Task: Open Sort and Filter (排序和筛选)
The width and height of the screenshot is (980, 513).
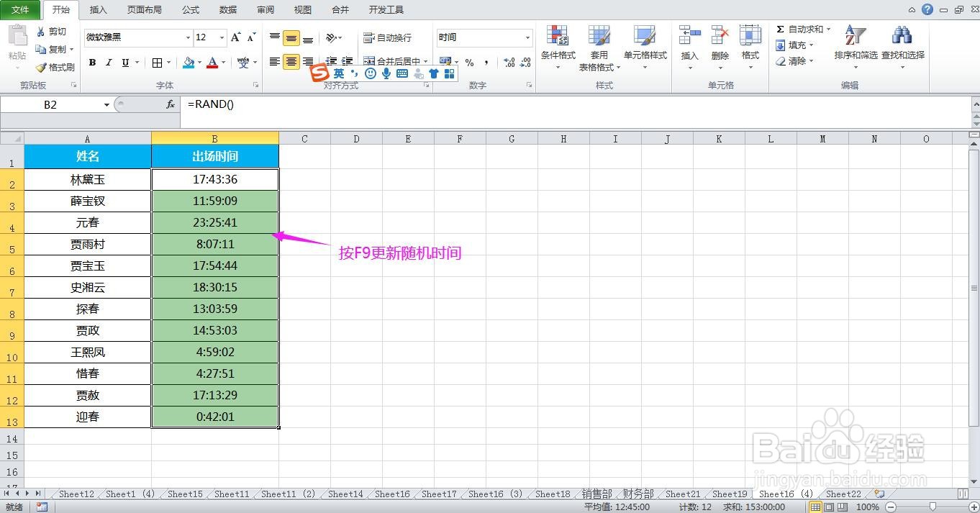Action: pos(856,47)
